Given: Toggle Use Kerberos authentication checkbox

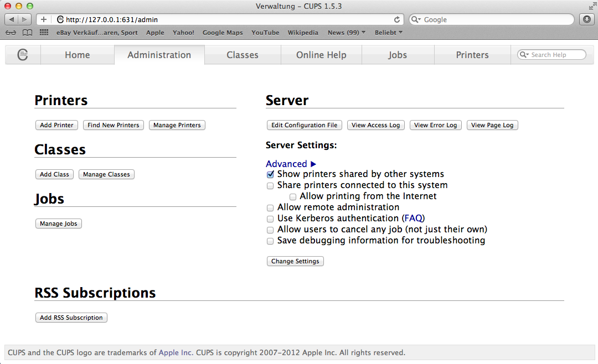Looking at the screenshot, I should [x=270, y=219].
